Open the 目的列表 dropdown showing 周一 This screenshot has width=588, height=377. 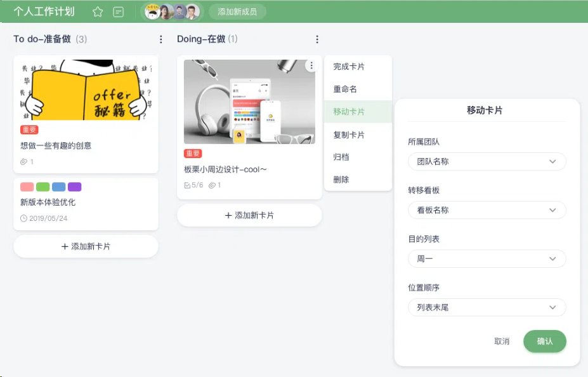click(487, 259)
